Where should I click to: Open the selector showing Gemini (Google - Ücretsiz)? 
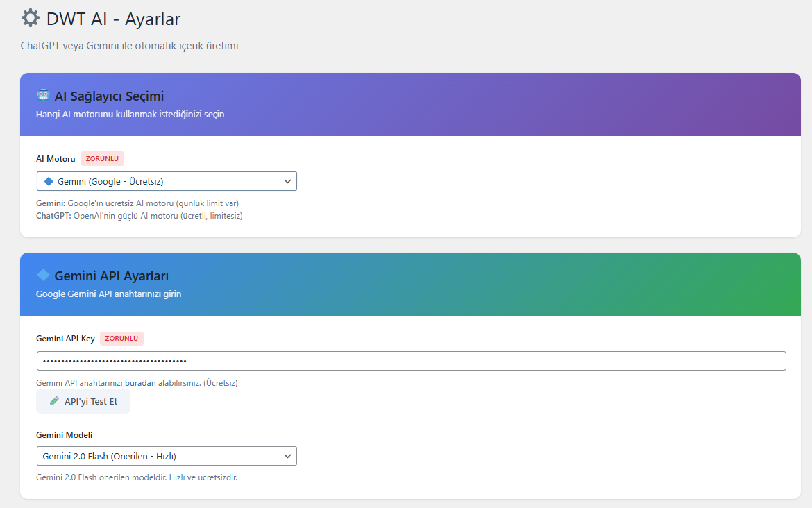[x=167, y=182]
